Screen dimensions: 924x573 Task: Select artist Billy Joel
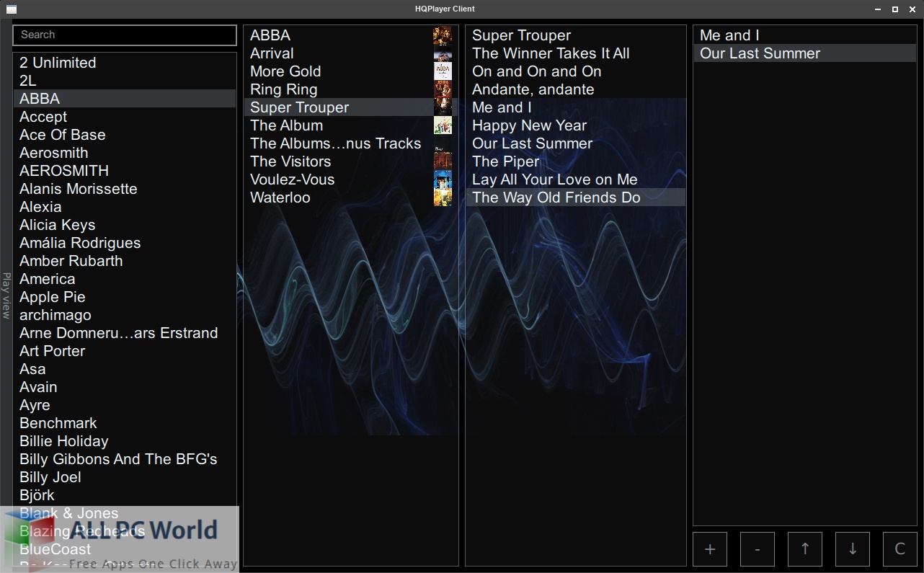(x=125, y=477)
